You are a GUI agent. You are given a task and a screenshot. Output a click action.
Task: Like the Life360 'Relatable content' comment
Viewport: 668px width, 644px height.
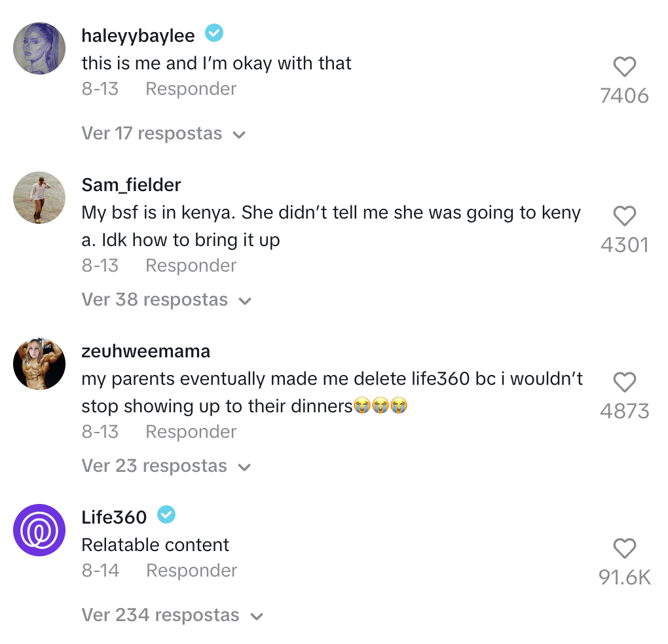[x=624, y=548]
